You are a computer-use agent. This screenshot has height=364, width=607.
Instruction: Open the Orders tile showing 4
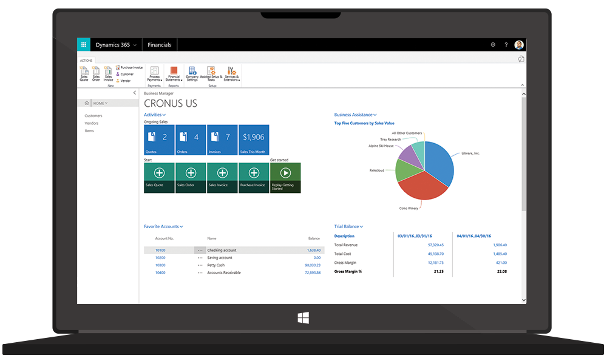(x=191, y=140)
